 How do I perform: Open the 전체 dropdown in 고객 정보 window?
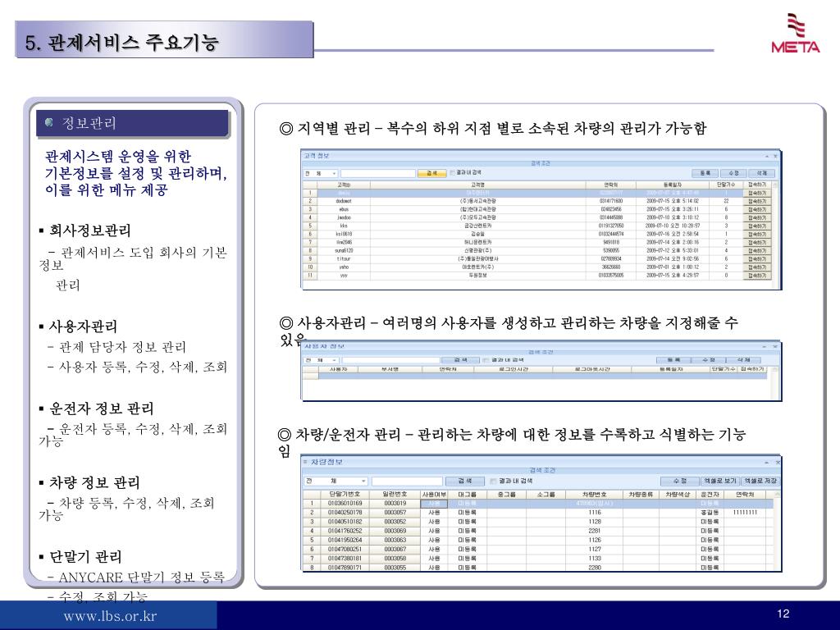tap(321, 174)
